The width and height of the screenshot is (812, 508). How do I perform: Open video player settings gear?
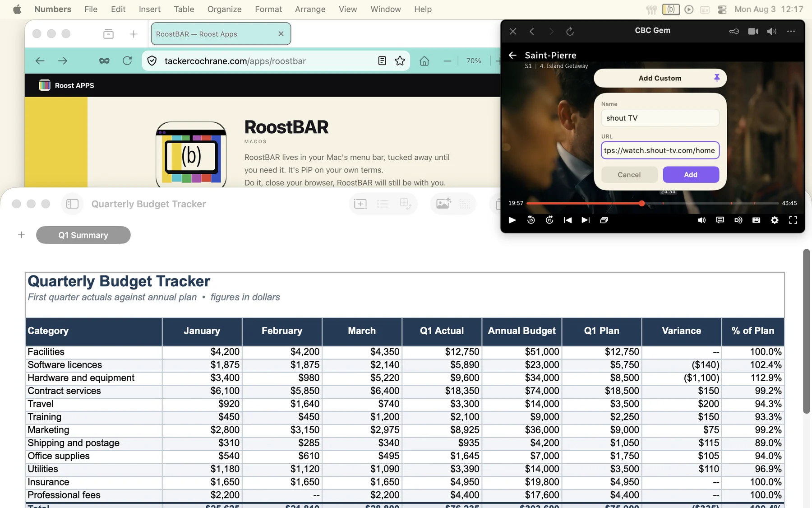[x=775, y=220]
